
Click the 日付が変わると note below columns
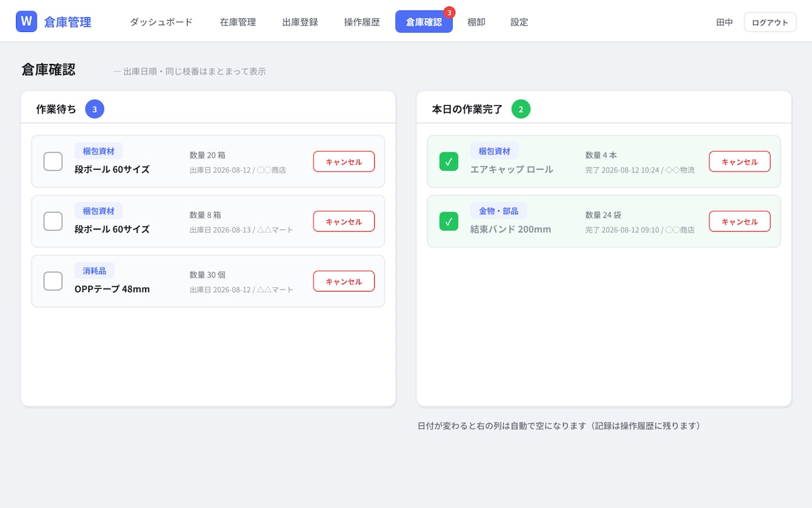coord(559,425)
